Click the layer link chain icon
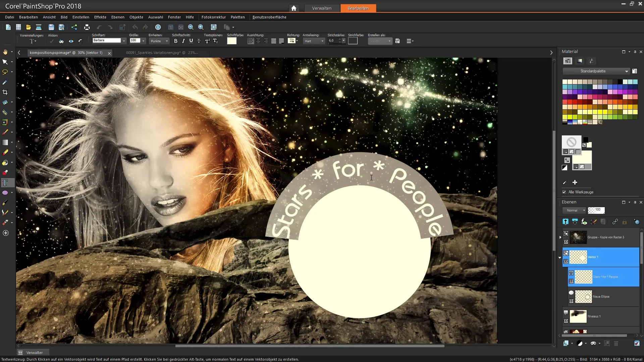This screenshot has height=362, width=644. coord(615,222)
